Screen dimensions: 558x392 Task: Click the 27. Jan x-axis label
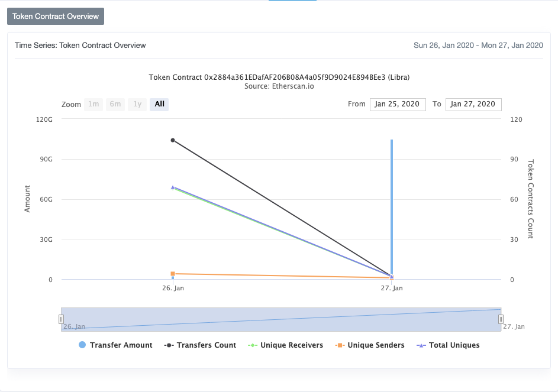click(392, 288)
